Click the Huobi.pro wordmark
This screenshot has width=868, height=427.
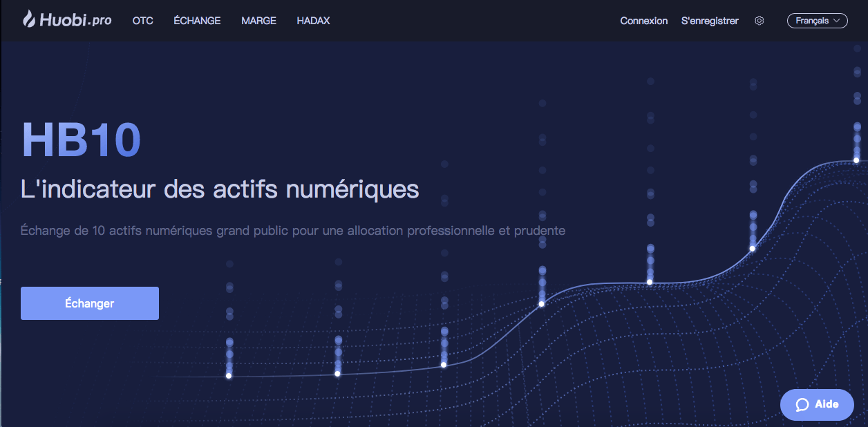[x=76, y=20]
